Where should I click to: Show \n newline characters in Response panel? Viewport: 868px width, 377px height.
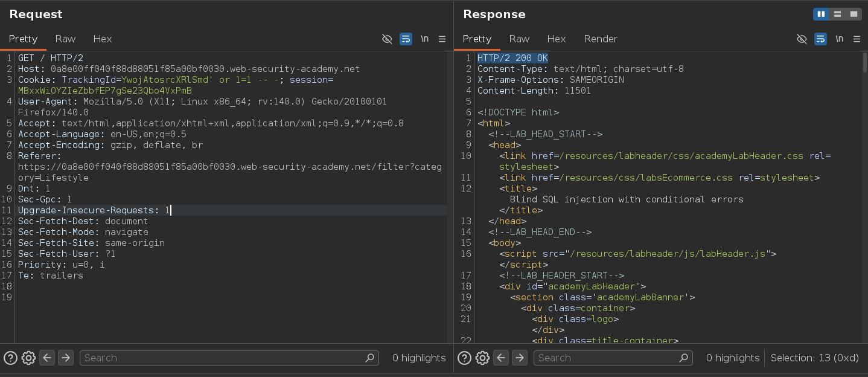coord(840,39)
